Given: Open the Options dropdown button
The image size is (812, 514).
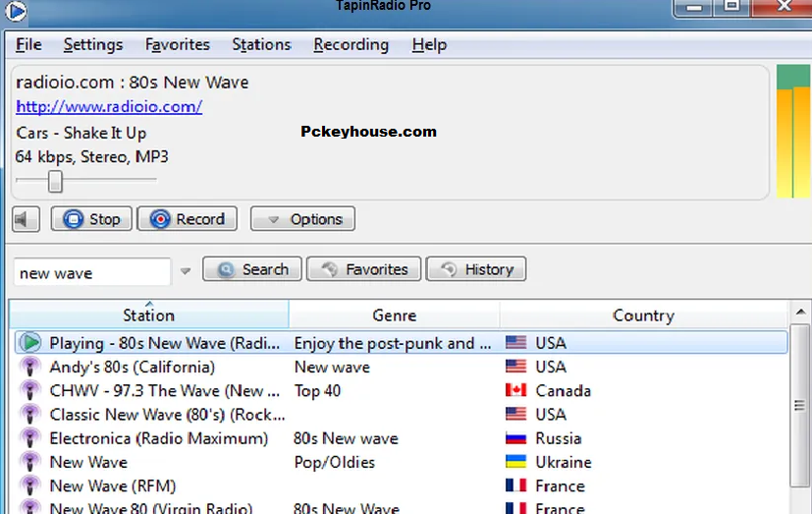Looking at the screenshot, I should 303,218.
